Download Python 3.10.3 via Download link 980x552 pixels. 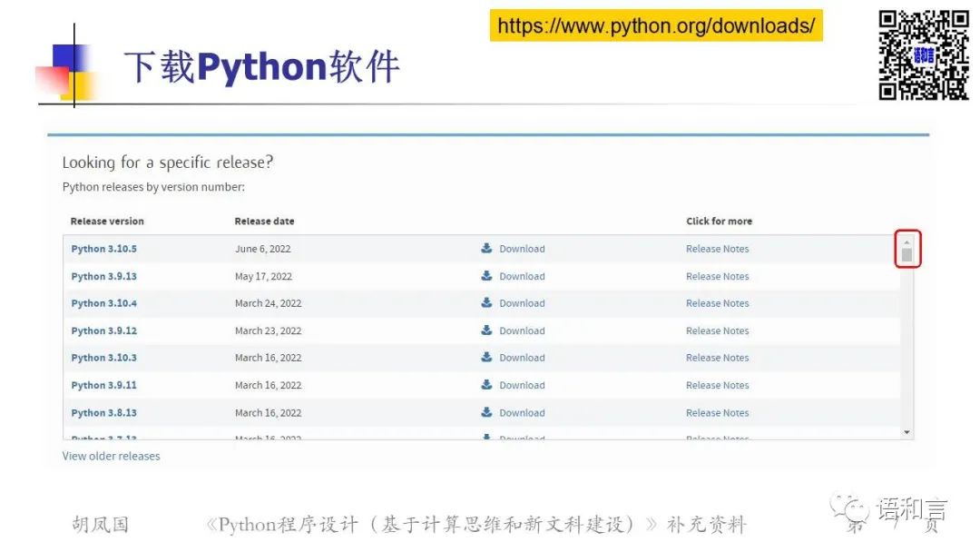(522, 358)
